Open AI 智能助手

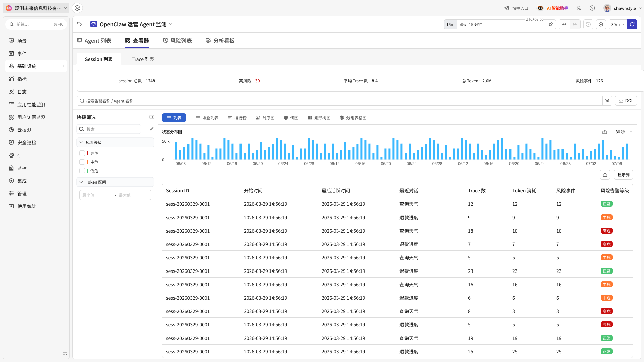pos(553,8)
